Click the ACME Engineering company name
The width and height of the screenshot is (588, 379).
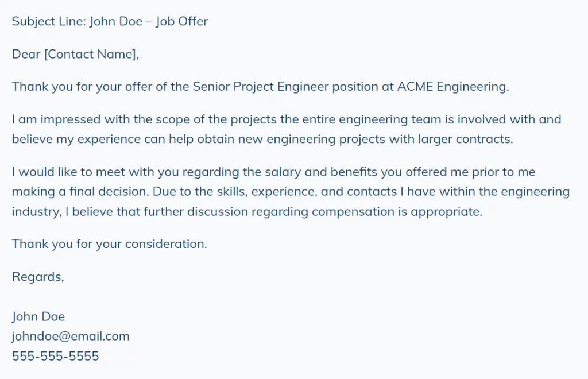453,87
